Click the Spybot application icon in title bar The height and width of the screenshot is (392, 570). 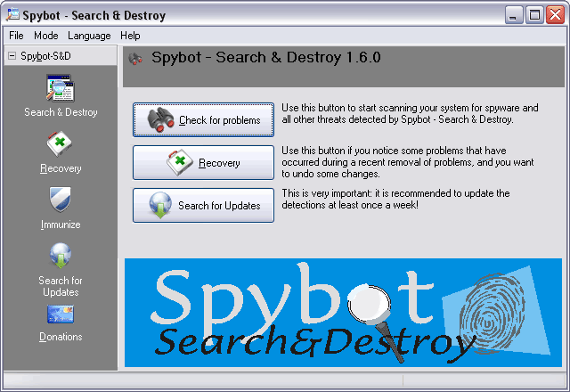click(x=13, y=15)
